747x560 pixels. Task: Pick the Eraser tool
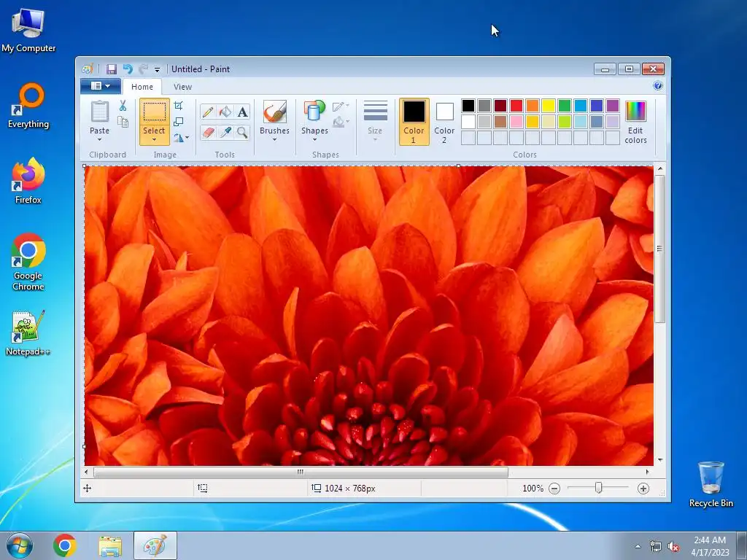point(208,132)
